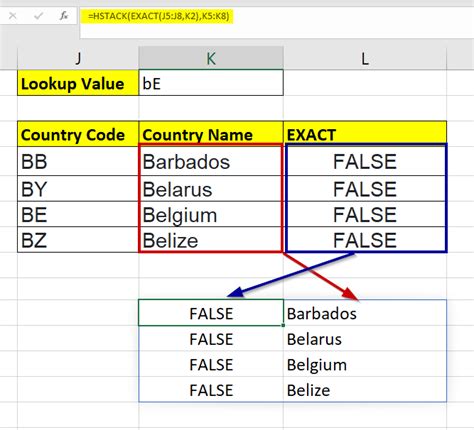
Task: Select the BZ country code cell
Action: [x=78, y=240]
